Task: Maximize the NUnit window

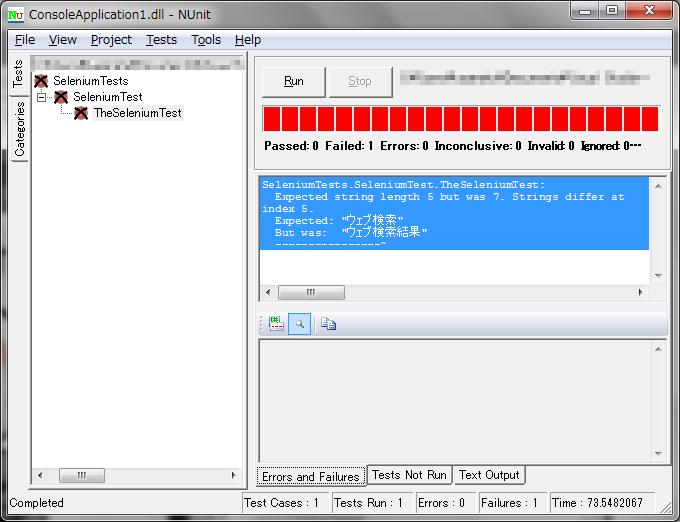Action: point(611,11)
